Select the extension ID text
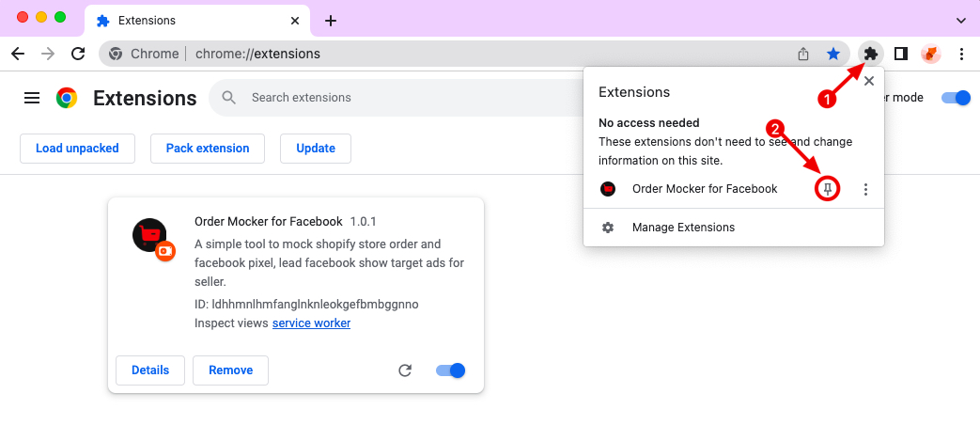980x441 pixels. 306,305
